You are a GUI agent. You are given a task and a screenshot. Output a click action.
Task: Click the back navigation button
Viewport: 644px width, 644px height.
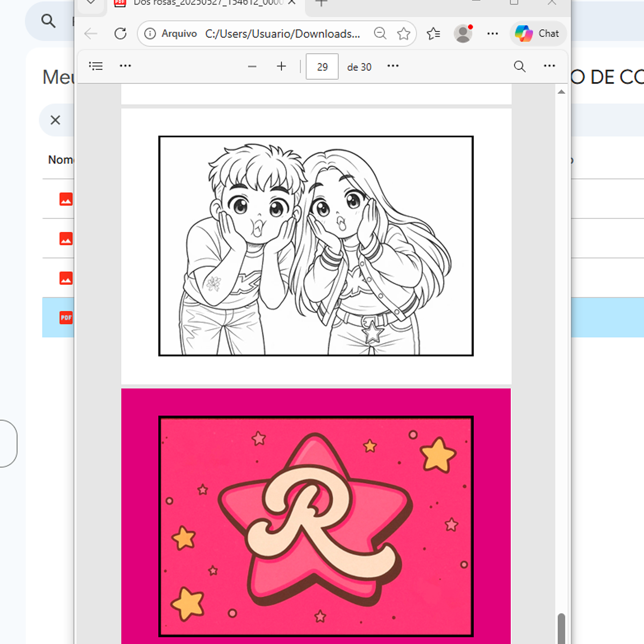[x=91, y=33]
